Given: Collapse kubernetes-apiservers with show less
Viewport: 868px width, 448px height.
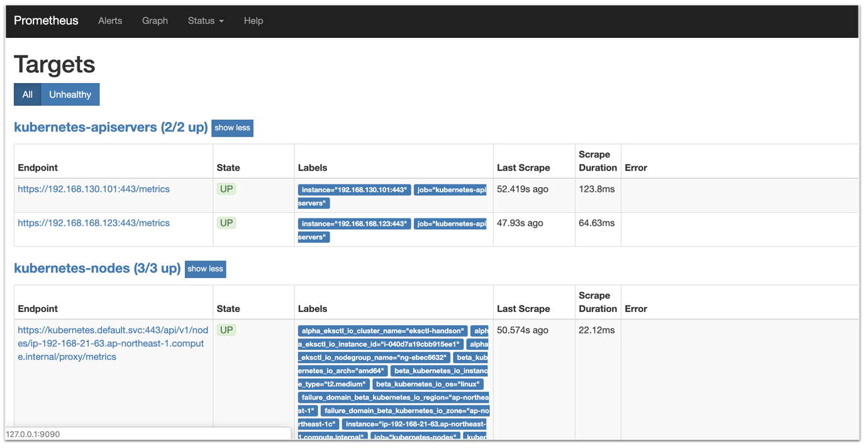Looking at the screenshot, I should click(232, 128).
